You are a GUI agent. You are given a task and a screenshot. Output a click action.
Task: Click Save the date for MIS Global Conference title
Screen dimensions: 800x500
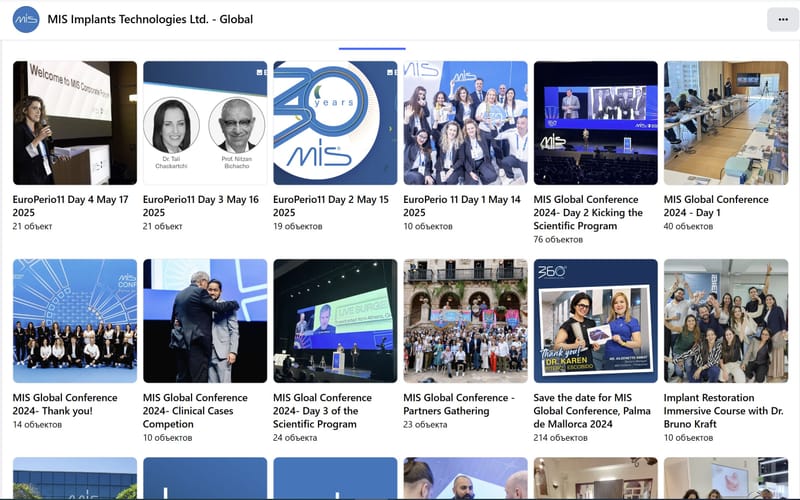[x=592, y=411]
